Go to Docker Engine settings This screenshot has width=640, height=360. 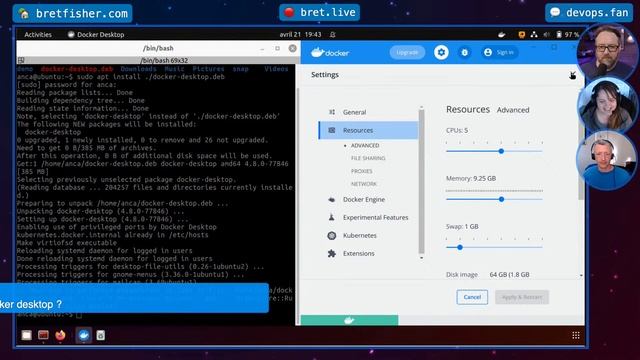364,200
